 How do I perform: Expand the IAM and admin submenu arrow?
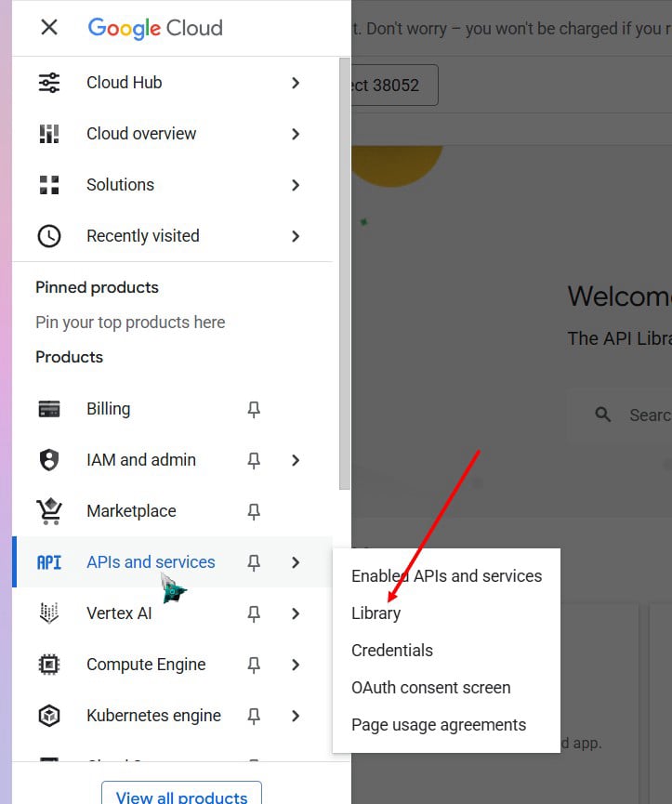click(x=296, y=460)
